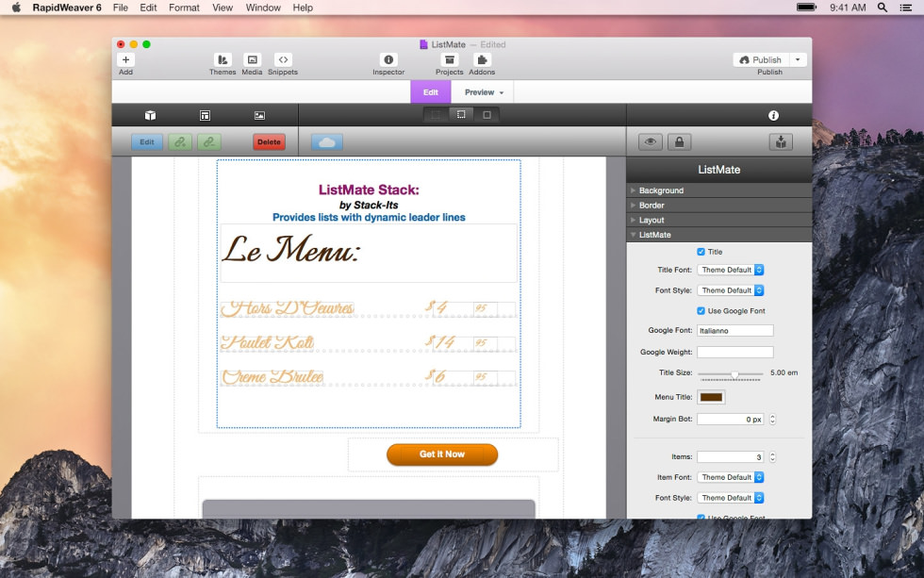
Task: Click the red Delete button
Action: click(x=270, y=142)
